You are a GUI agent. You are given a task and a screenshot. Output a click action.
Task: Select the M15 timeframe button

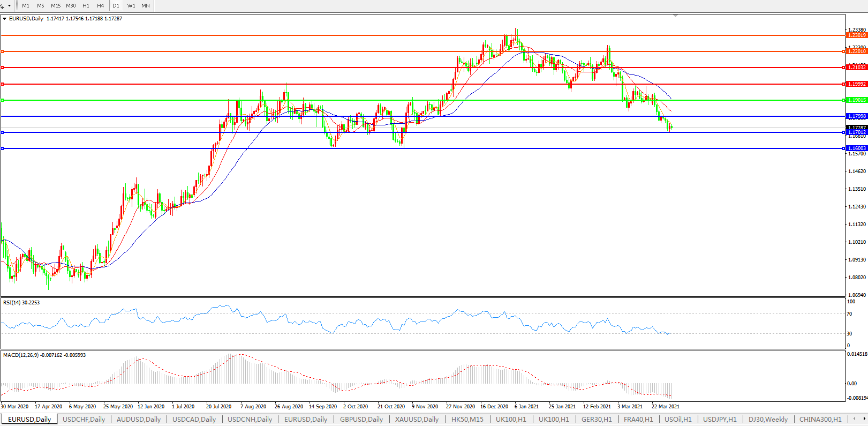56,5
